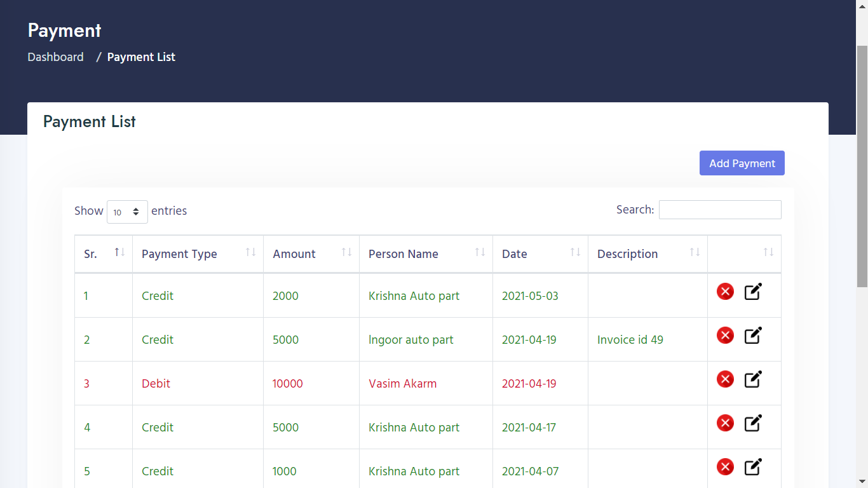Image resolution: width=868 pixels, height=488 pixels.
Task: Open the entries-per-page selector
Action: 126,212
